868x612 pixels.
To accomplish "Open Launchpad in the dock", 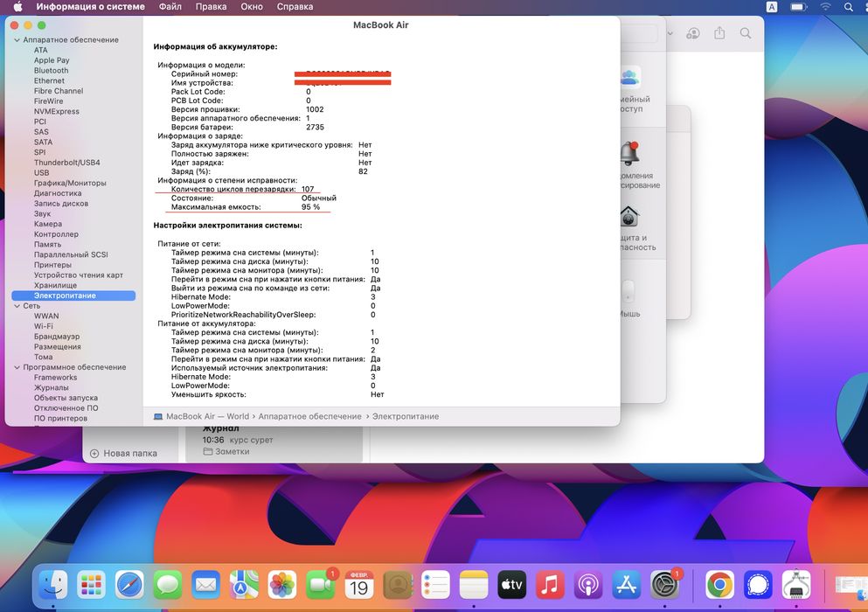I will 91,584.
